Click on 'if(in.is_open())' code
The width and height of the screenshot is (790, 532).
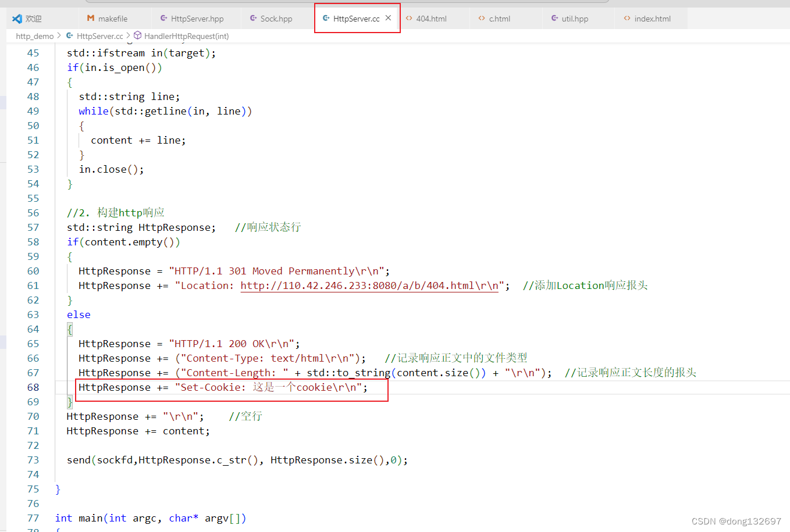pos(115,67)
